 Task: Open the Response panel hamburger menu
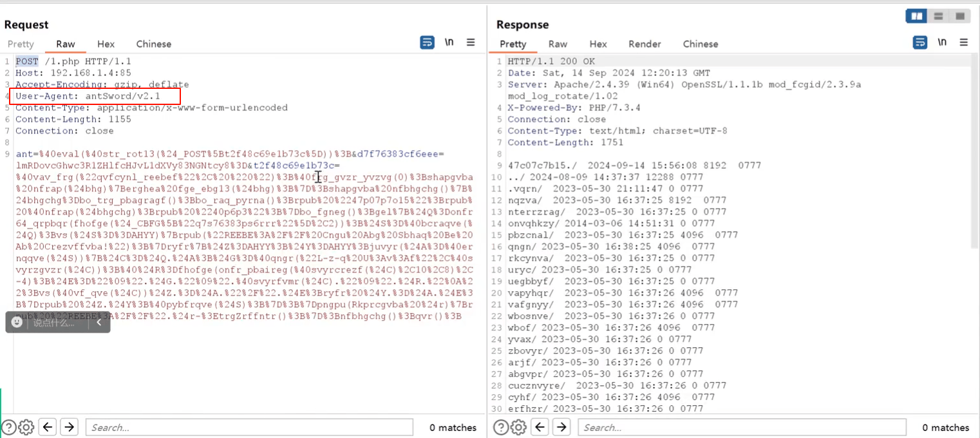tap(964, 43)
